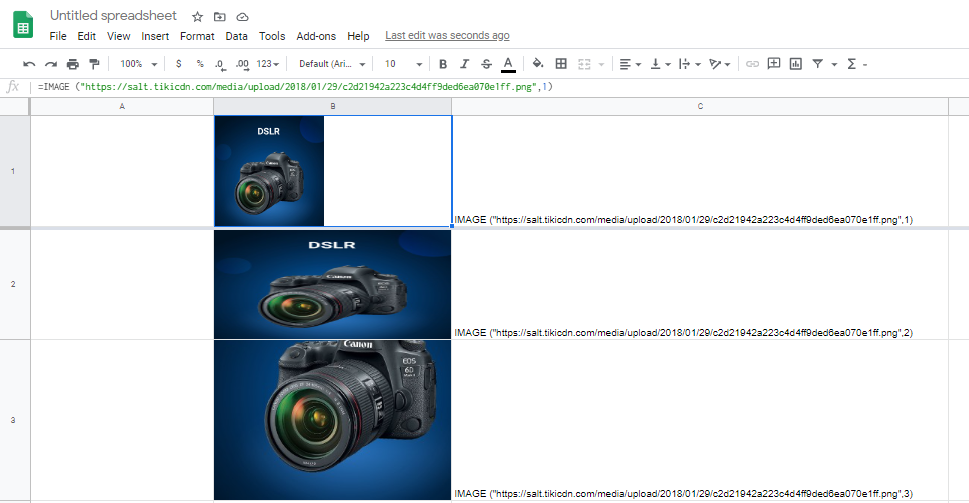Viewport: 969px width, 503px height.
Task: Format as percent
Action: [x=200, y=64]
